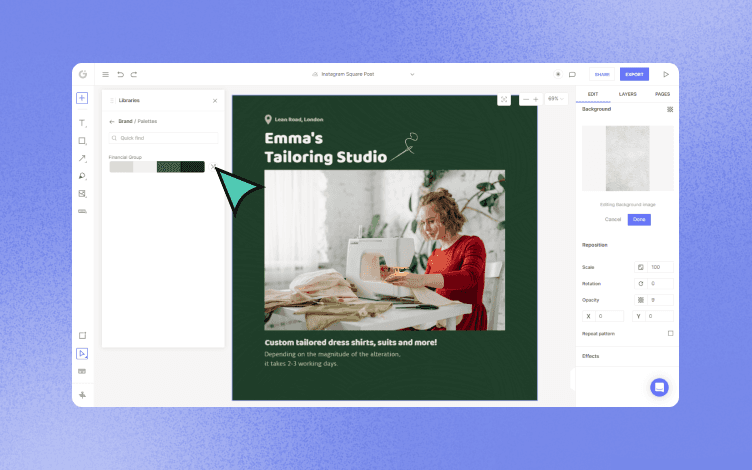This screenshot has height=470, width=752.
Task: Click the Financial Group palette label
Action: [x=125, y=157]
